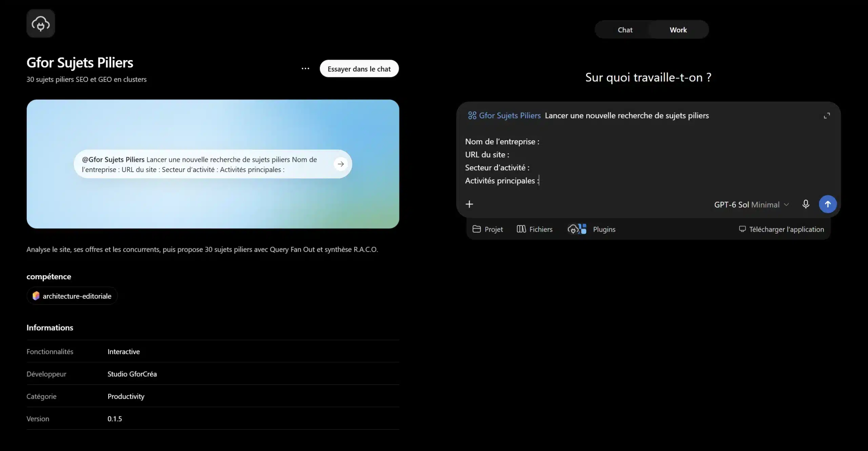This screenshot has height=451, width=868.
Task: Click the Version row label
Action: coord(38,419)
